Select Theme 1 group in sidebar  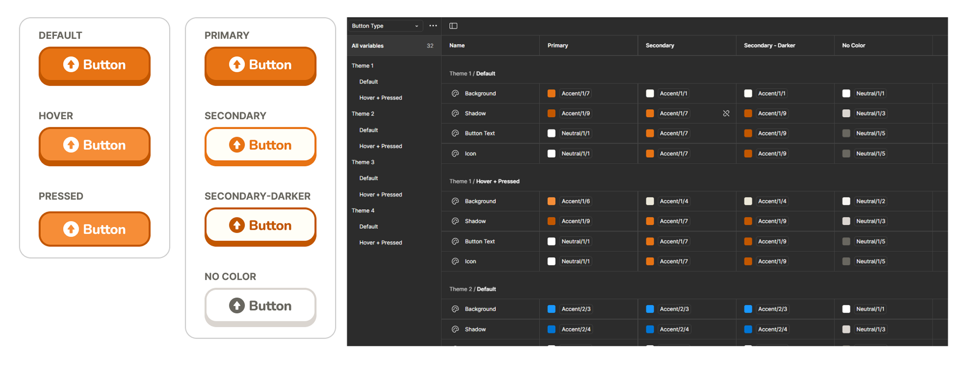pos(363,65)
